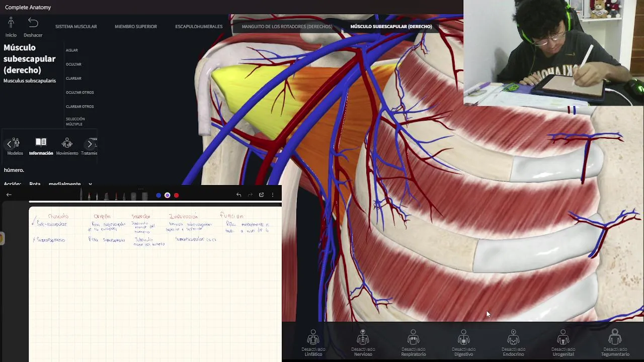Viewport: 644px width, 362px height.
Task: Click the handwritten 'Inervación' header
Action: [x=183, y=216]
